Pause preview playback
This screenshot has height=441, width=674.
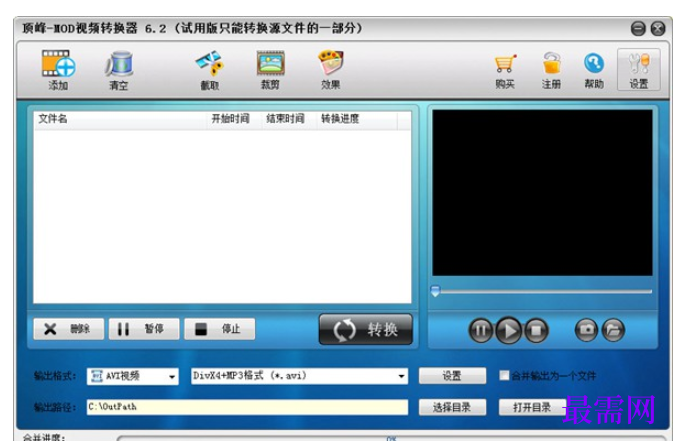tap(481, 330)
